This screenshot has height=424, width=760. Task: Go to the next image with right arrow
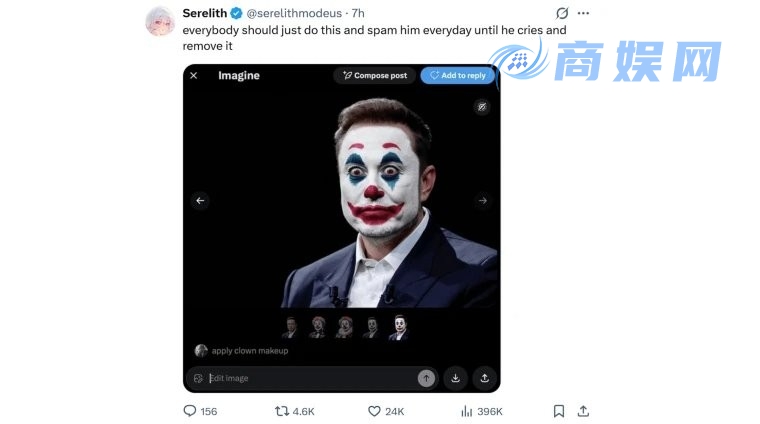483,201
